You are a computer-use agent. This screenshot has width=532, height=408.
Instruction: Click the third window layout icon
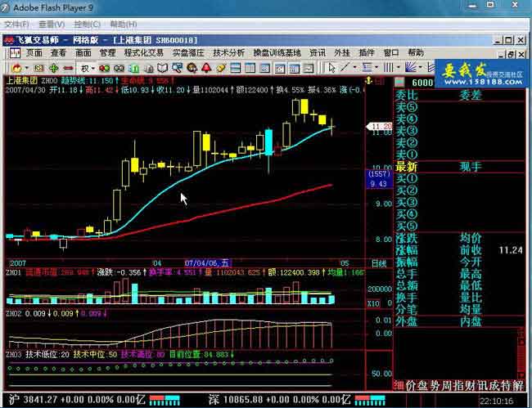click(264, 68)
